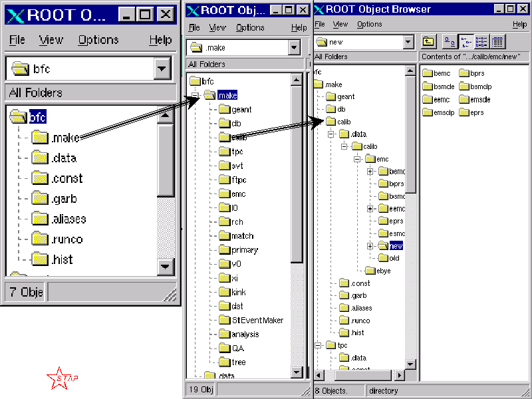Open the 'bfc' path dropdown in left window
532x399 pixels.
(x=162, y=68)
